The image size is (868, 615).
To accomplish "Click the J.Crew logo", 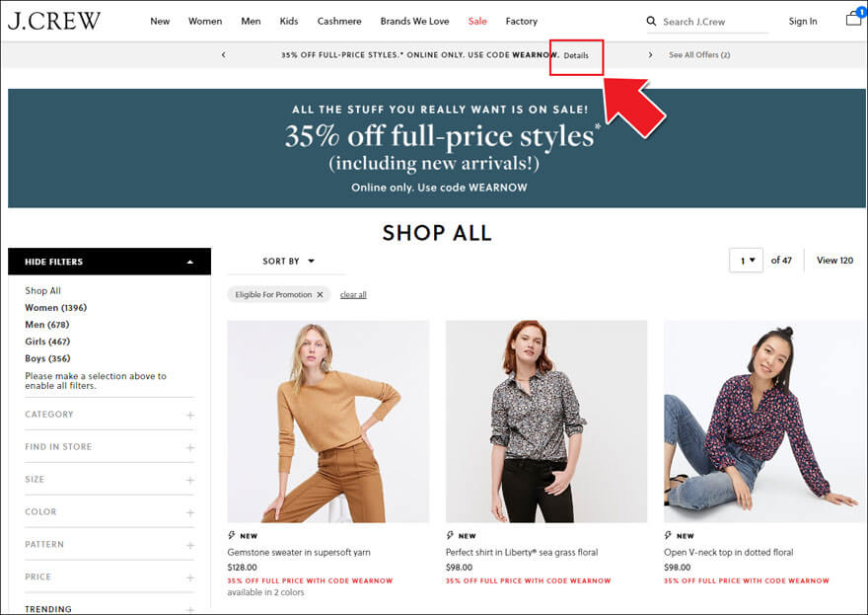I will tap(53, 21).
